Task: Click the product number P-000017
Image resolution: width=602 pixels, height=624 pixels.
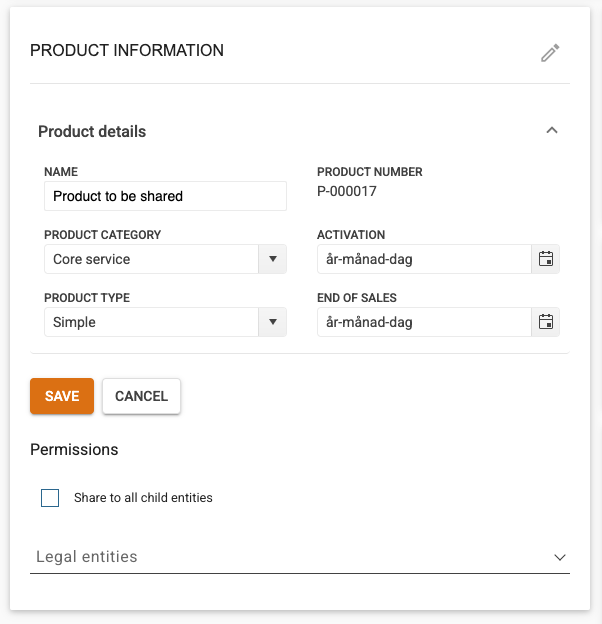Action: [x=347, y=191]
